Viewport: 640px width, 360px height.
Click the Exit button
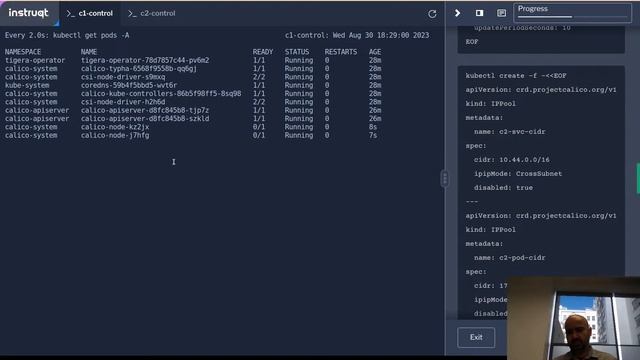[x=476, y=337]
